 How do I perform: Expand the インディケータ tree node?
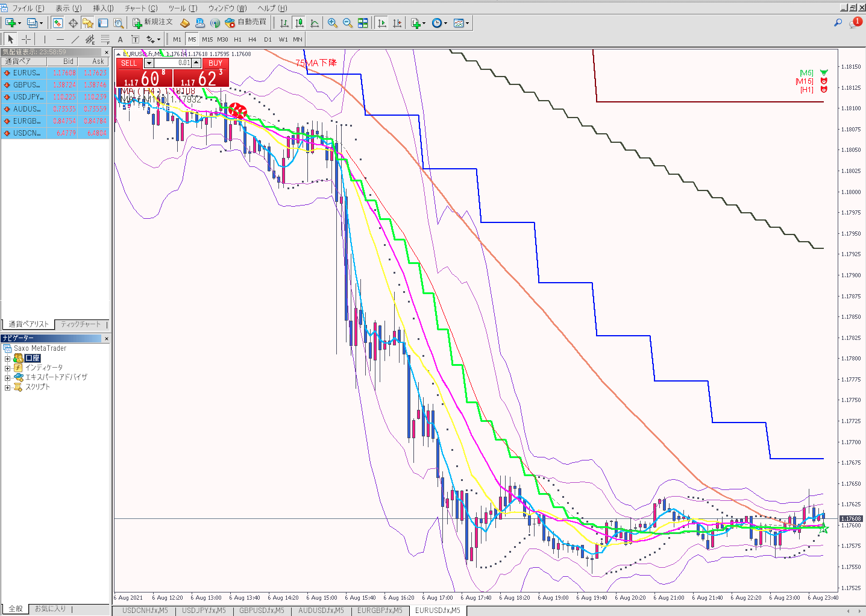(7, 368)
